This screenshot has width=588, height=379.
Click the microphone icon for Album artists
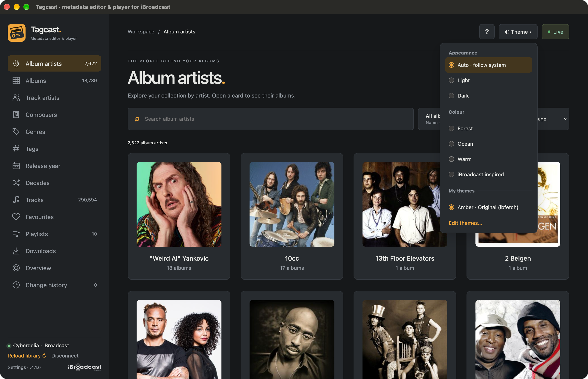coord(16,63)
